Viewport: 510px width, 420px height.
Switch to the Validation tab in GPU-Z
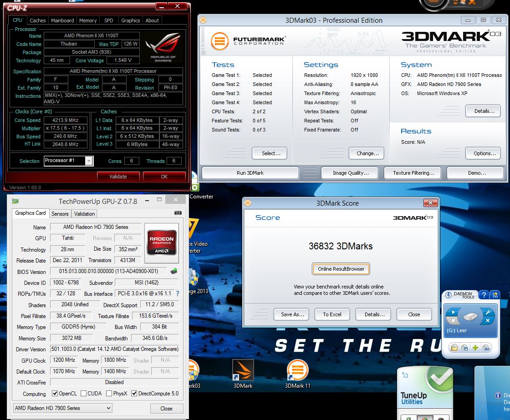85,213
